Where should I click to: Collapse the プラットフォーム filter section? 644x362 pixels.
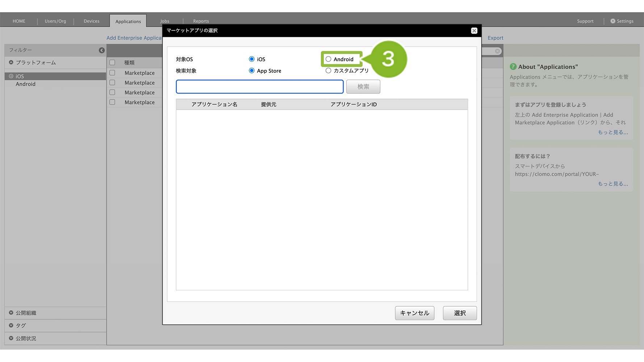(11, 62)
